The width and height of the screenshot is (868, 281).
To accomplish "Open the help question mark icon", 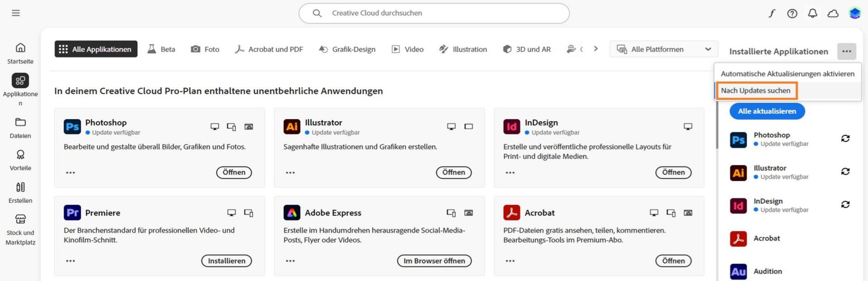I will (x=792, y=13).
